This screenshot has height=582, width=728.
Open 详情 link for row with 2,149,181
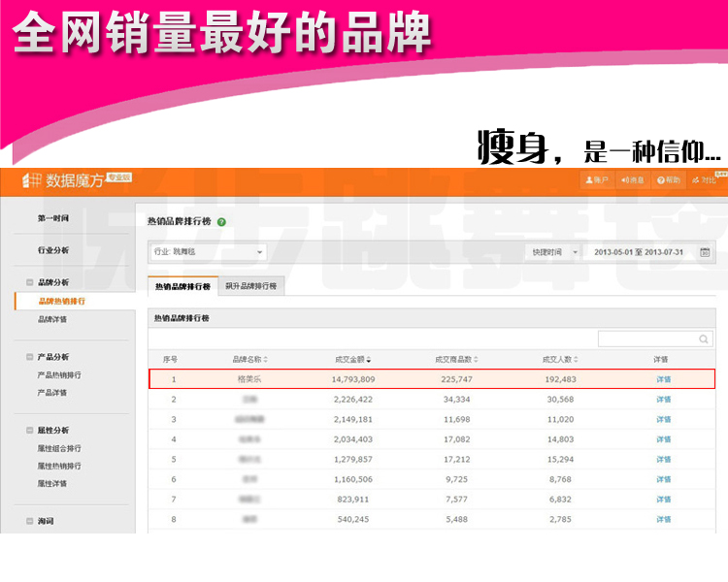664,419
